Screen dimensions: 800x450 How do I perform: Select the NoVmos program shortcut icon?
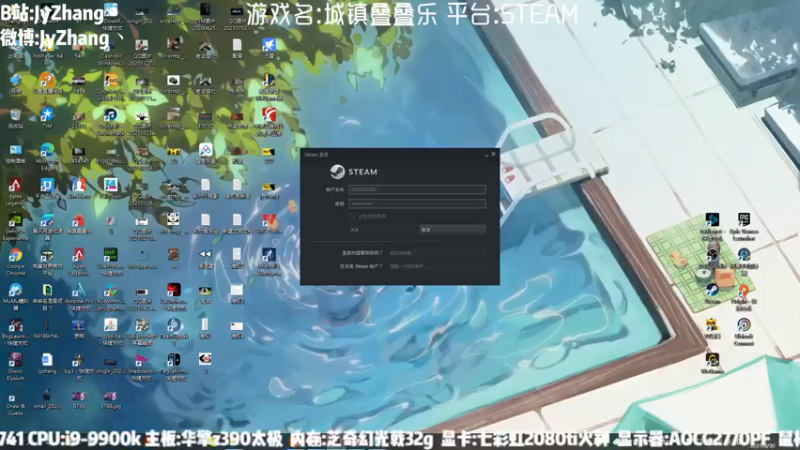point(110,297)
